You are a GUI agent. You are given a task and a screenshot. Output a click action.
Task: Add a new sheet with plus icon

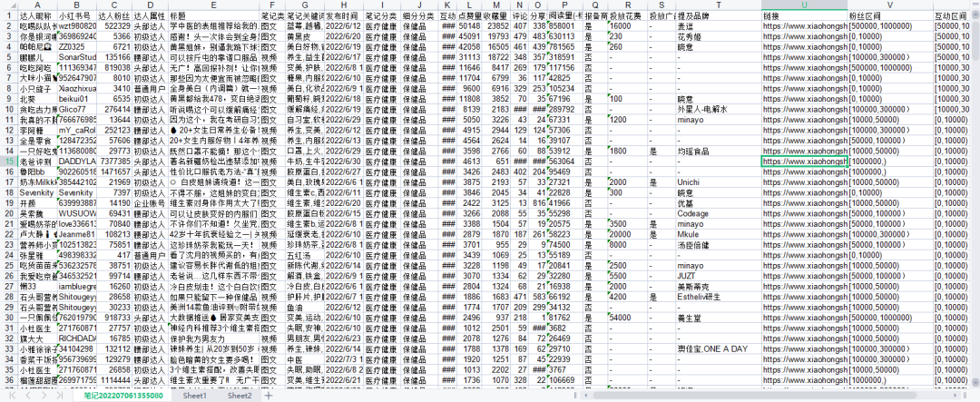click(x=268, y=396)
